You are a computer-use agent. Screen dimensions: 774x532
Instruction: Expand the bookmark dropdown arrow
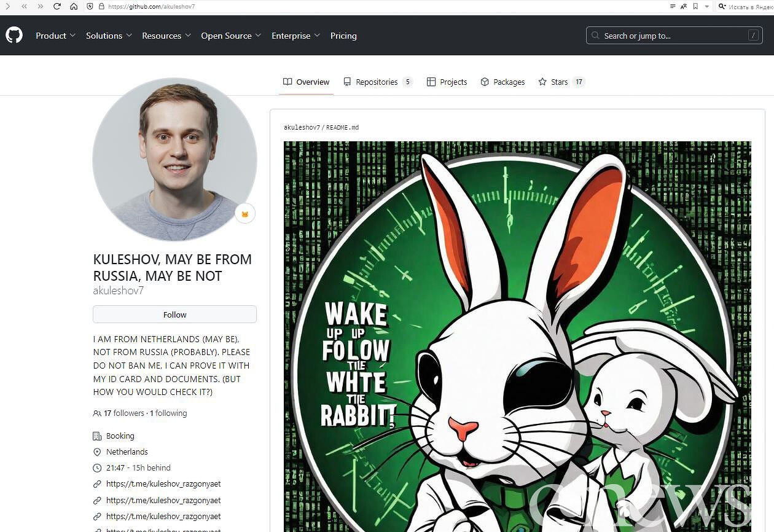pyautogui.click(x=706, y=6)
